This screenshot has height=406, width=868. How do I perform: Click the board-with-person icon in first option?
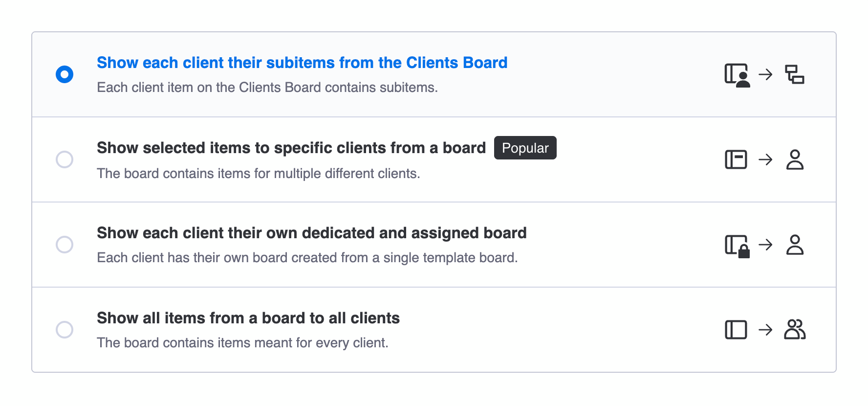click(737, 75)
